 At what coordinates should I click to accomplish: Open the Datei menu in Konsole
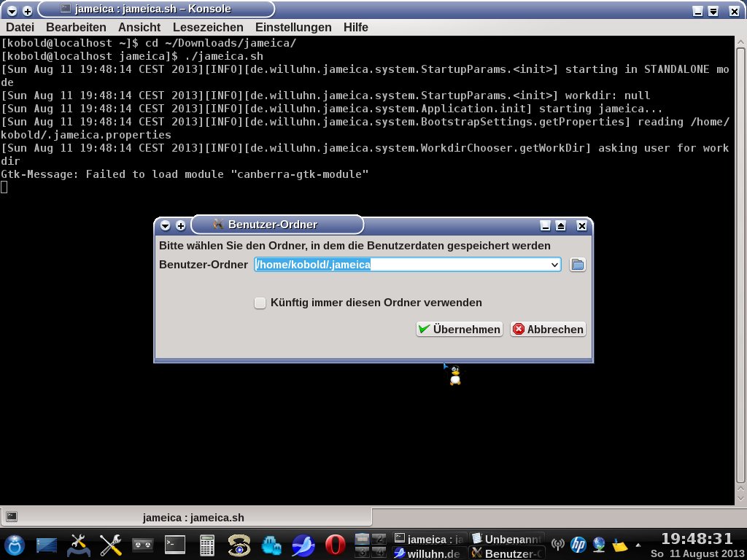[20, 27]
